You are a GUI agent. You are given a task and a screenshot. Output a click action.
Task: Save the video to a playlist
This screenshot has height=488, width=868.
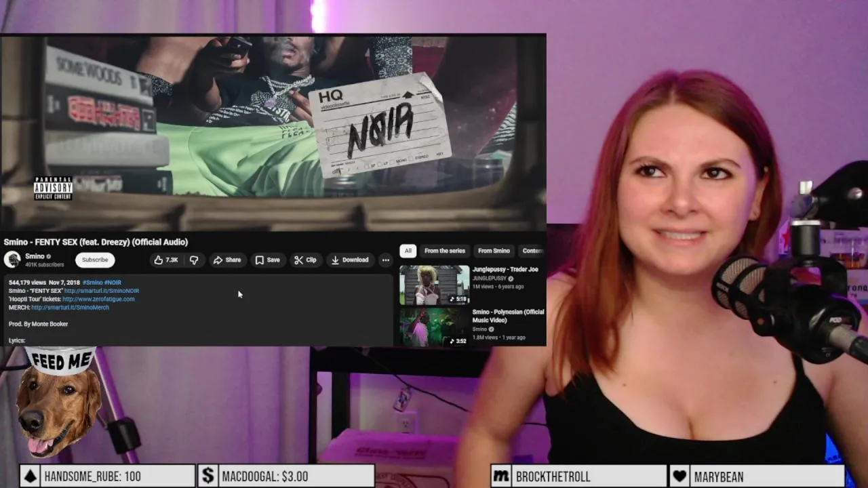(267, 260)
